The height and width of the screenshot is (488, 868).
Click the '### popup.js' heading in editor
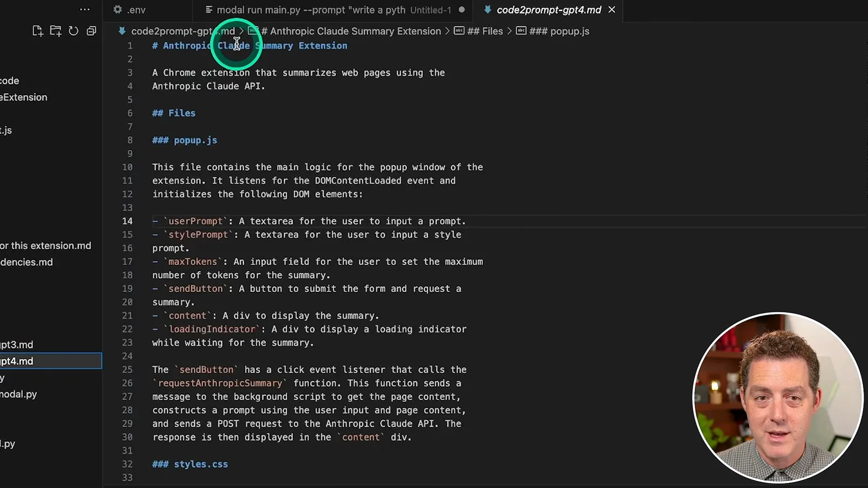coord(184,140)
